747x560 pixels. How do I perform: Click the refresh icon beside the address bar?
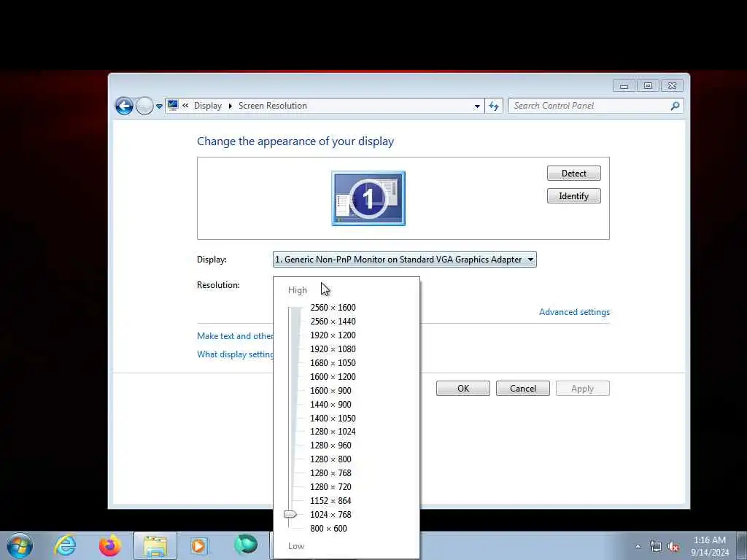coord(494,106)
